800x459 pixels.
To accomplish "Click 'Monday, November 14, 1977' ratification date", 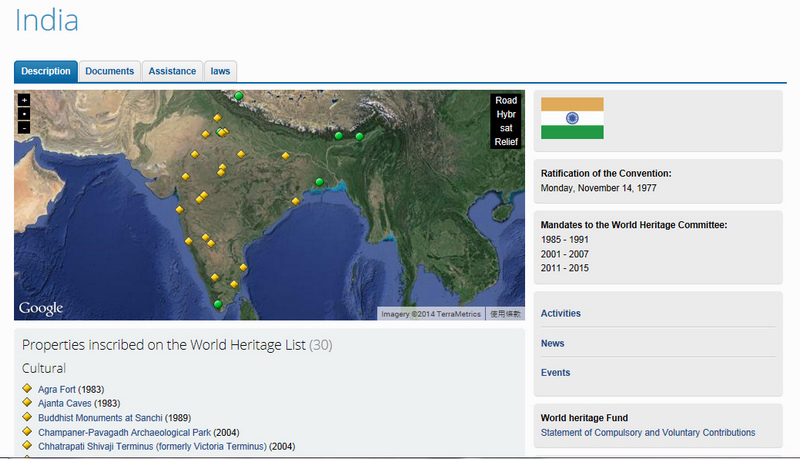I will click(598, 188).
